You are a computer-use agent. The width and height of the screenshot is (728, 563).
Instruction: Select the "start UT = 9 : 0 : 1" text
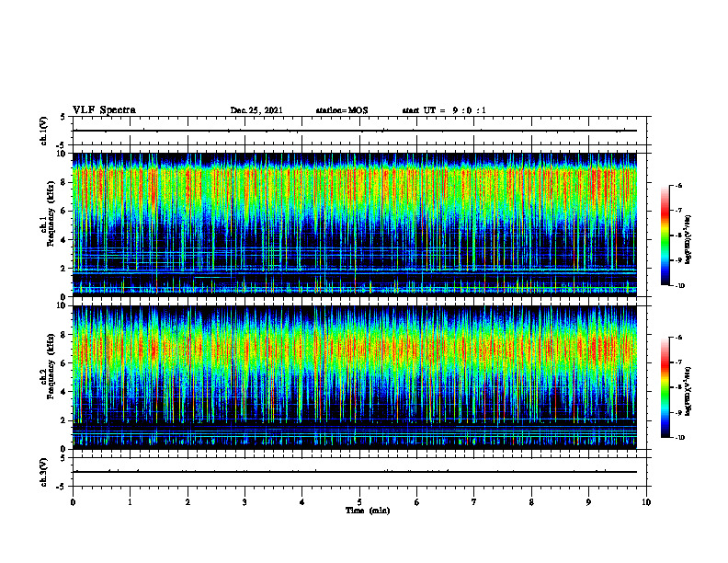coord(444,110)
